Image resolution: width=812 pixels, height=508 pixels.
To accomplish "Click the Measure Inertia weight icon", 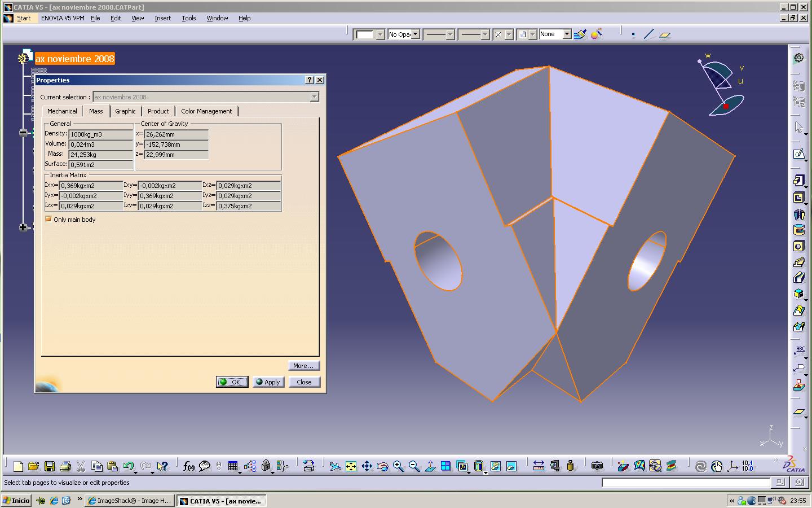I will pos(570,466).
